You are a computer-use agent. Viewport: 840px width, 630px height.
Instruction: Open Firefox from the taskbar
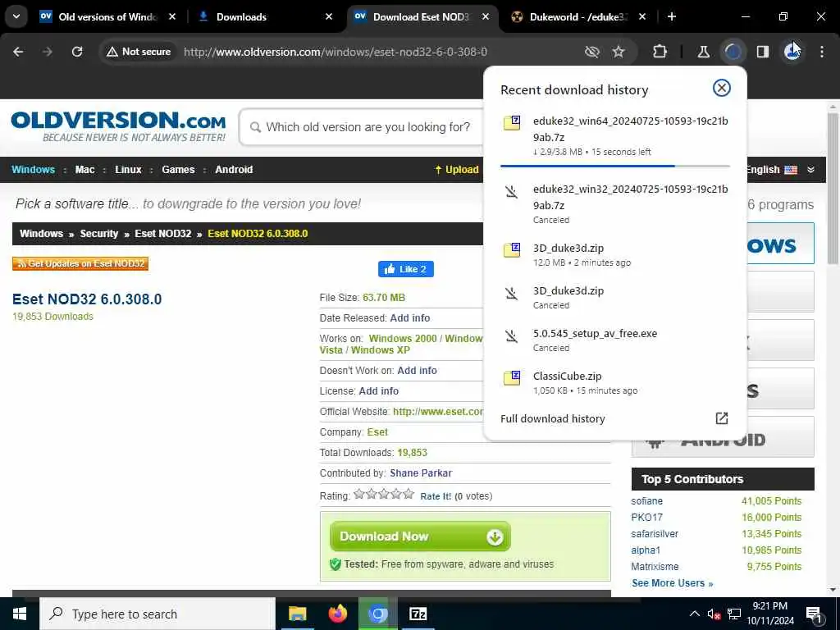(337, 614)
